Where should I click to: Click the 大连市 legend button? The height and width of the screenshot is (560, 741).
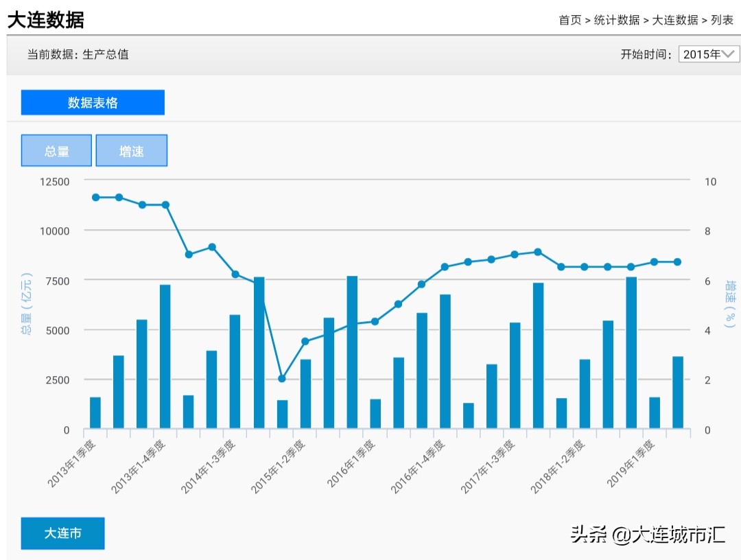62,533
